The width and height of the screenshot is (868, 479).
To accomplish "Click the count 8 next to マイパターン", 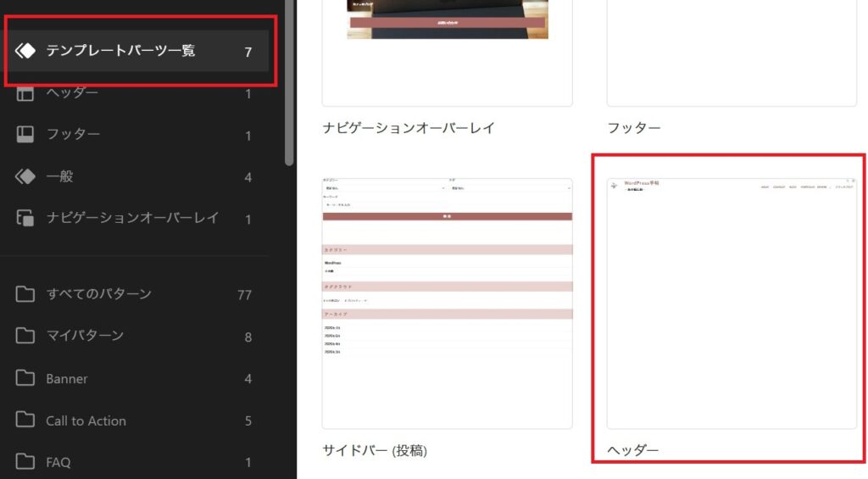I will tap(248, 337).
